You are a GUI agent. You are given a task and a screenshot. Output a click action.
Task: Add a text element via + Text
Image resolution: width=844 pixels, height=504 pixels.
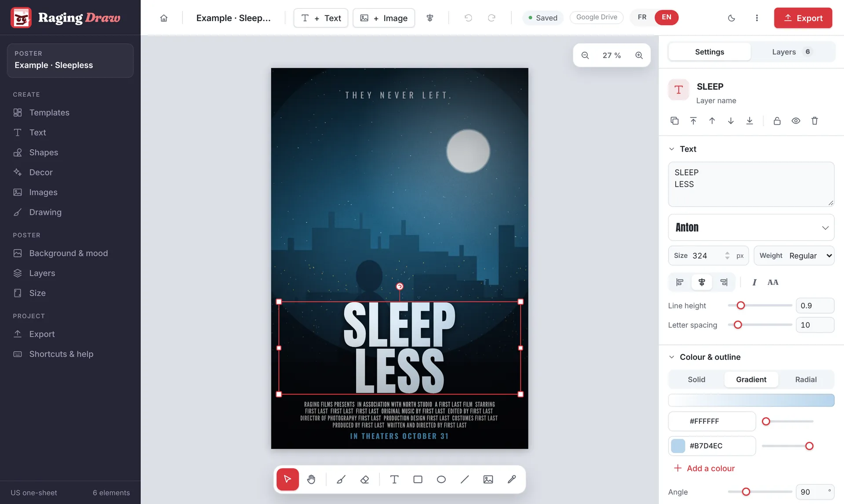click(x=320, y=18)
